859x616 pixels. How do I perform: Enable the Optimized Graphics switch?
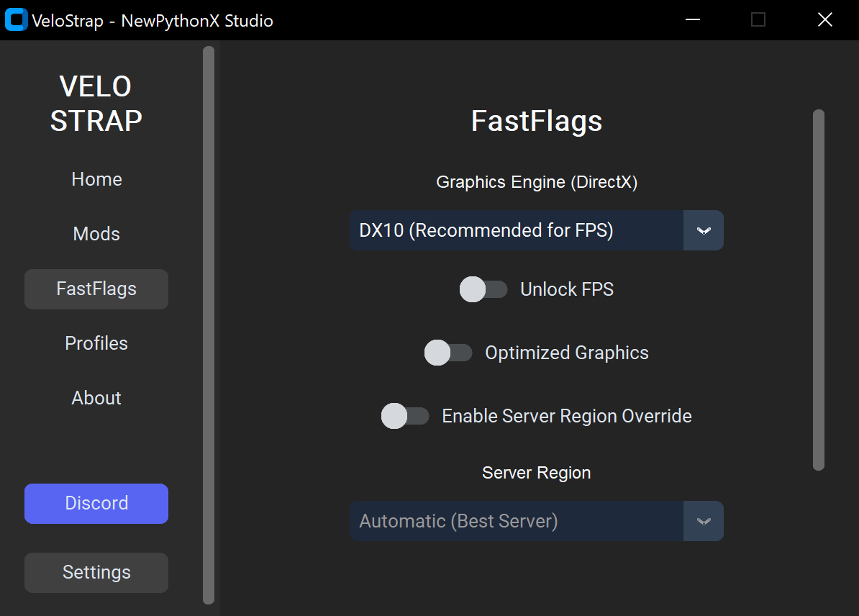pos(448,353)
